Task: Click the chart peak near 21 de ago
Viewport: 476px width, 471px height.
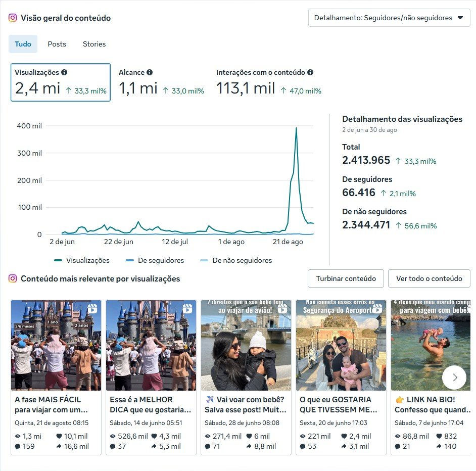Action: click(x=296, y=128)
